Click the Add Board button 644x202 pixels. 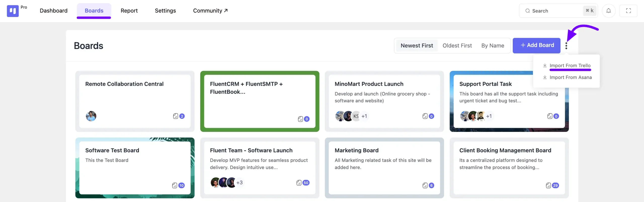[x=537, y=45]
